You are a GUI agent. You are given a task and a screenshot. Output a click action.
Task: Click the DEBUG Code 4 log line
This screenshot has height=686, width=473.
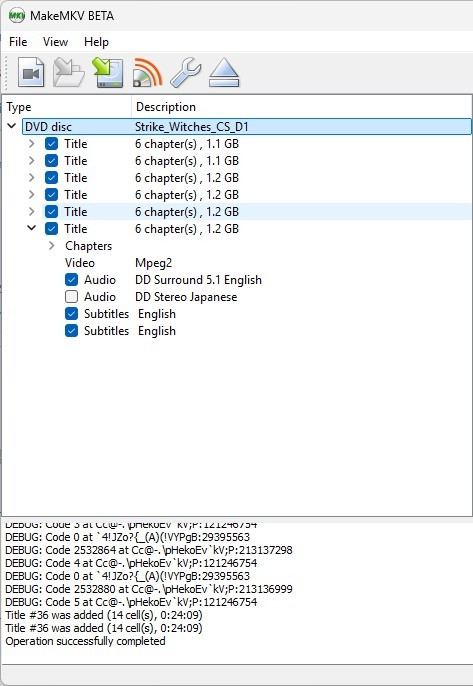131,563
